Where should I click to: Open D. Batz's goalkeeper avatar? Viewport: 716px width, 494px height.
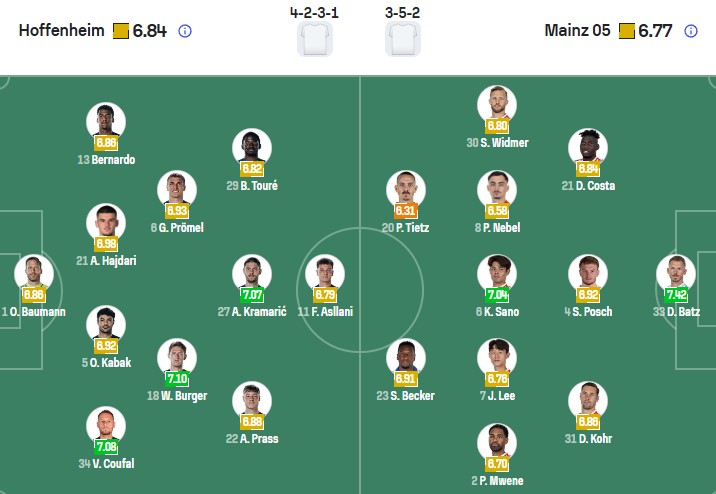(x=676, y=272)
